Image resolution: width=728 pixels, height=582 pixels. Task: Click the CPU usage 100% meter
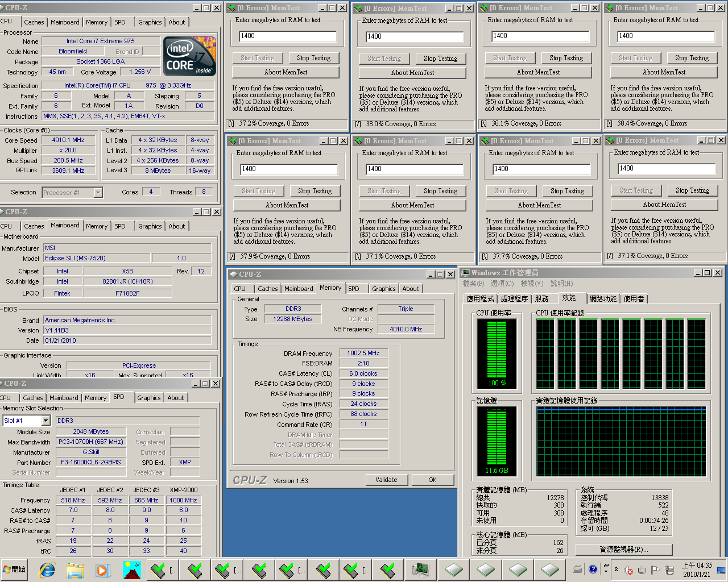click(497, 354)
